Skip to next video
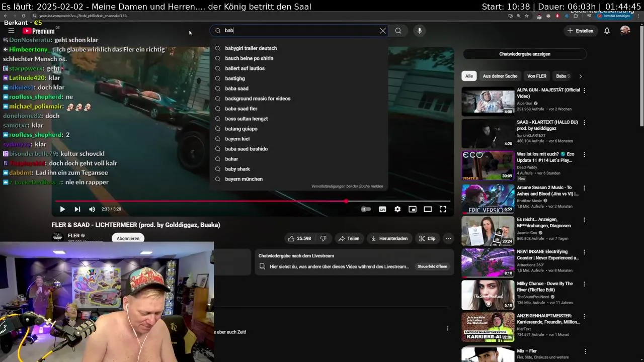Viewport: 644px width, 362px height. pos(77,209)
